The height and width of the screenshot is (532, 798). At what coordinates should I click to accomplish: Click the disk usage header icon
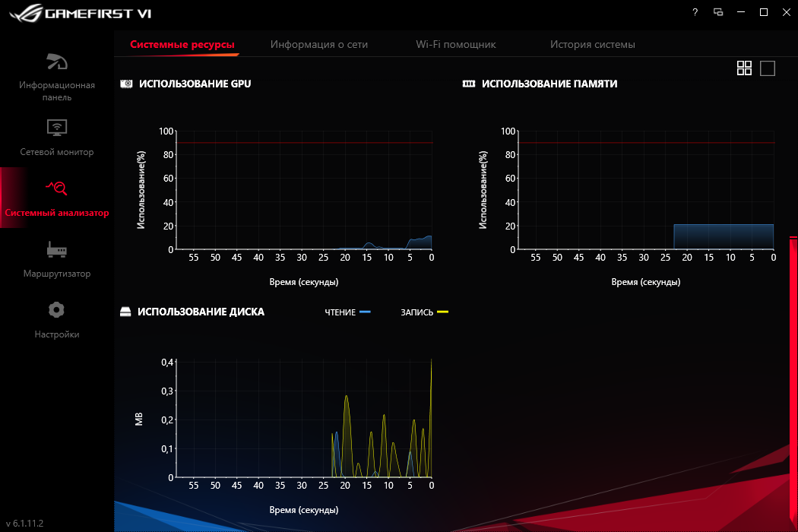pos(125,312)
